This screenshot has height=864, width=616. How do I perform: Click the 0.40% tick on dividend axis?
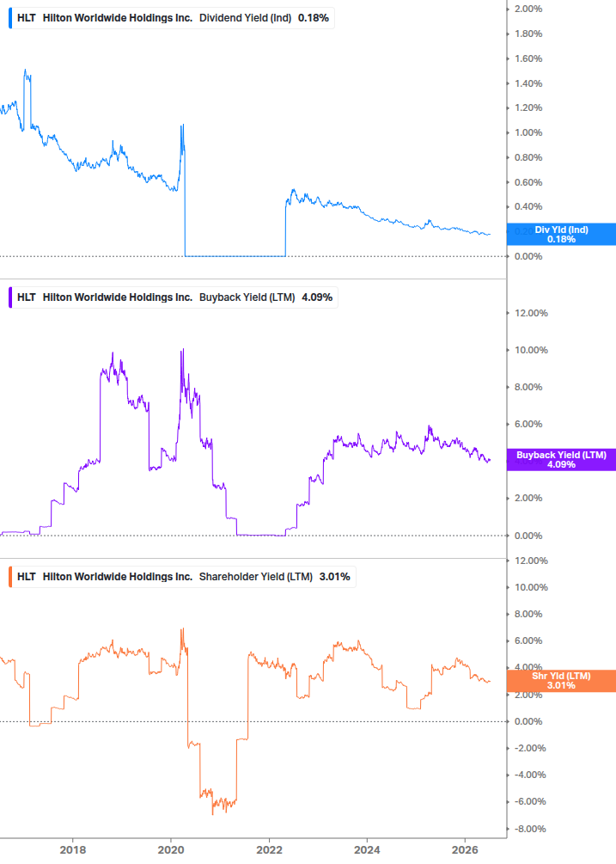pos(528,206)
